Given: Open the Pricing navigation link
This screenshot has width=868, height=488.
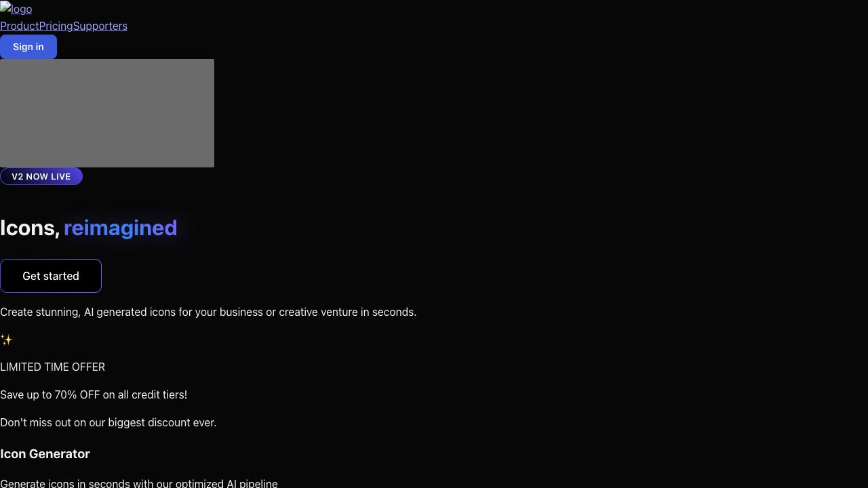Looking at the screenshot, I should 56,26.
